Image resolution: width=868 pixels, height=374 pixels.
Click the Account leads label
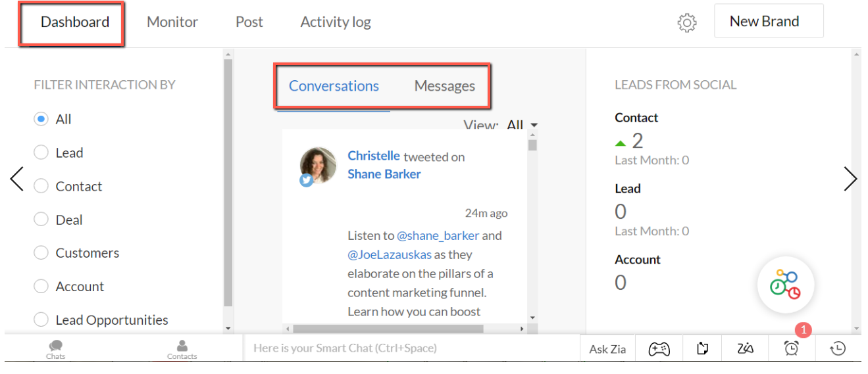pos(638,260)
